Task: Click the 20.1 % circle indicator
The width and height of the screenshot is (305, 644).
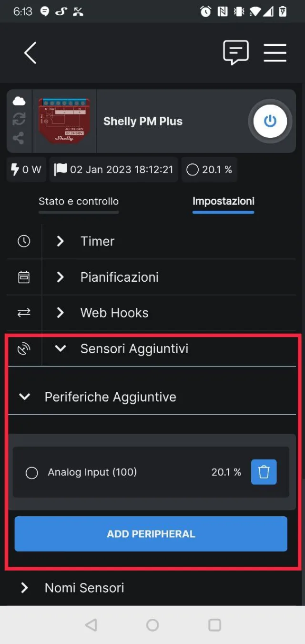Action: tap(192, 169)
